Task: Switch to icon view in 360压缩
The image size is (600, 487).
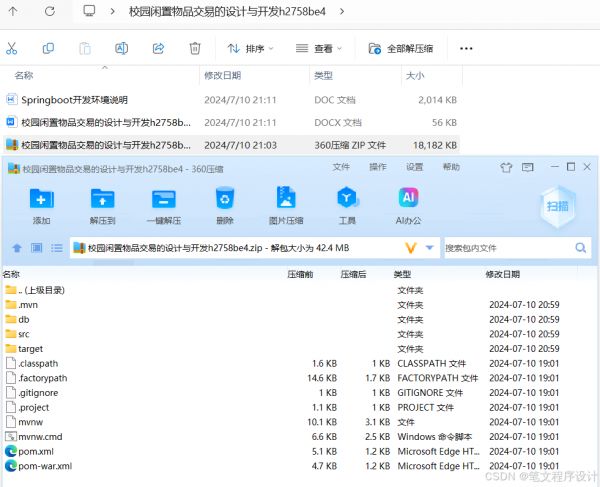Action: (37, 248)
